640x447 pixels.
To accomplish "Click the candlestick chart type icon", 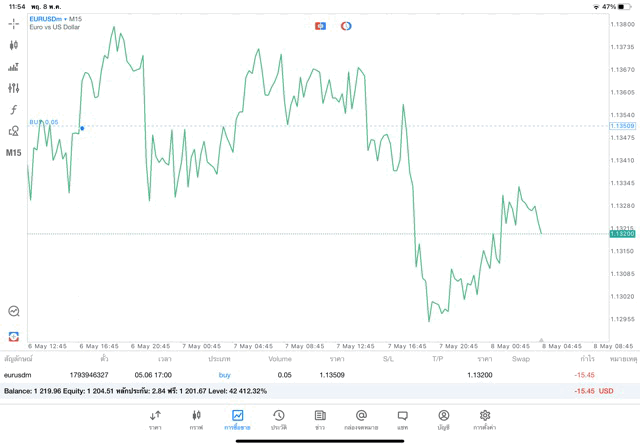I will coord(14,45).
